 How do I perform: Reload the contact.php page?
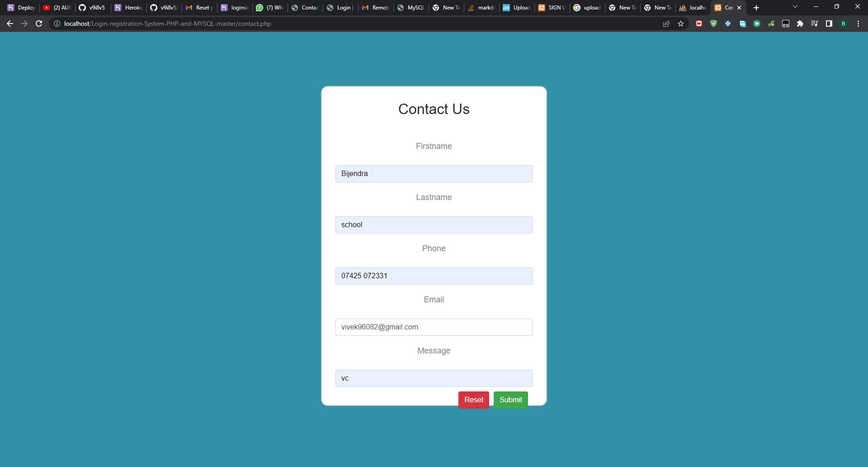click(39, 24)
